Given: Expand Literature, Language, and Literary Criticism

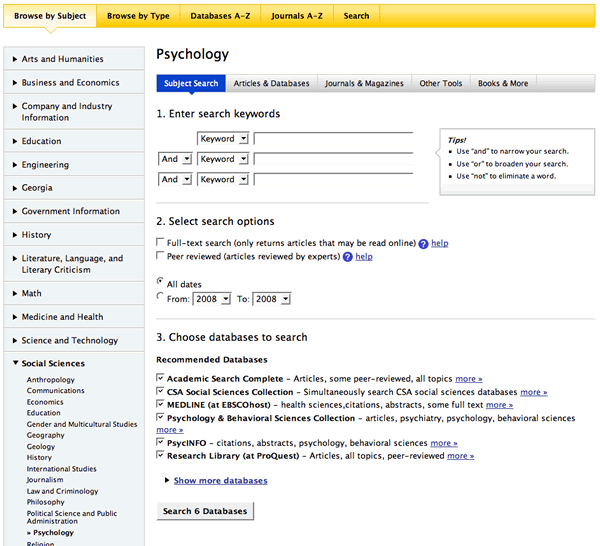Looking at the screenshot, I should pyautogui.click(x=74, y=264).
